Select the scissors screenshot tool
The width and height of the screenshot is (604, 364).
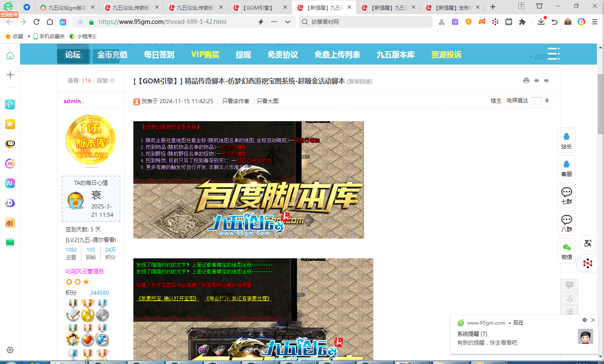pyautogui.click(x=442, y=22)
